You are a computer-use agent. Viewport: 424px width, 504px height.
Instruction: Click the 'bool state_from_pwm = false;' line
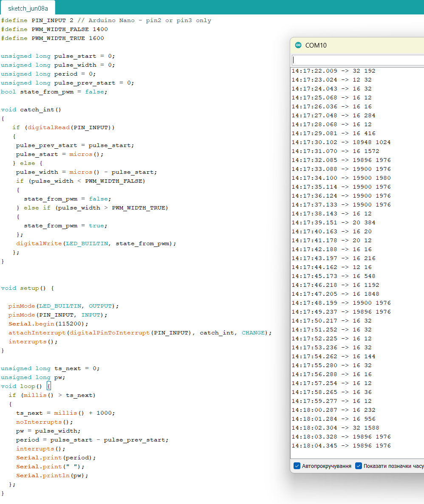pyautogui.click(x=54, y=92)
